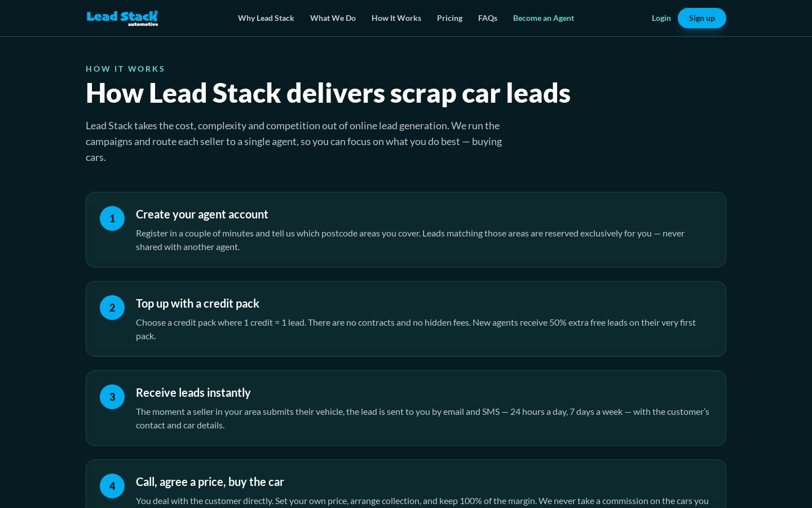Open the Why Lead Stack page
The height and width of the screenshot is (508, 812).
(x=266, y=18)
